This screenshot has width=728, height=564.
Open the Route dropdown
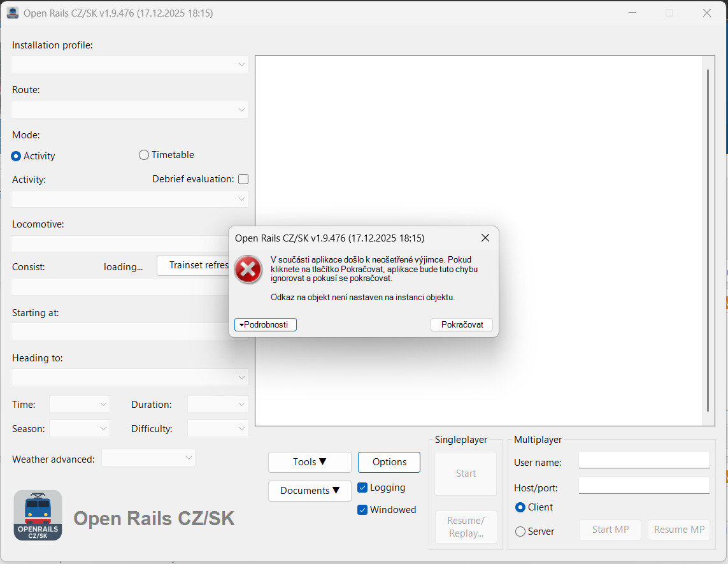pyautogui.click(x=129, y=110)
